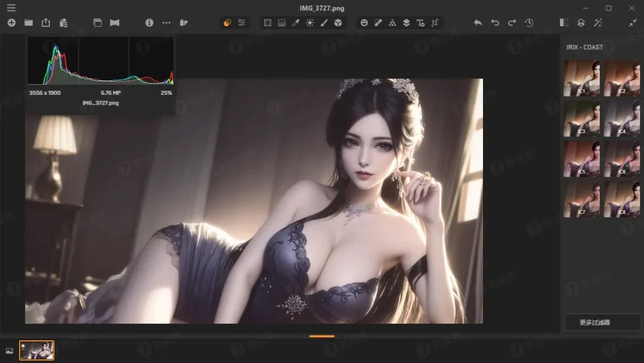The width and height of the screenshot is (644, 363).
Task: Click the add photo plus icon
Action: (11, 23)
